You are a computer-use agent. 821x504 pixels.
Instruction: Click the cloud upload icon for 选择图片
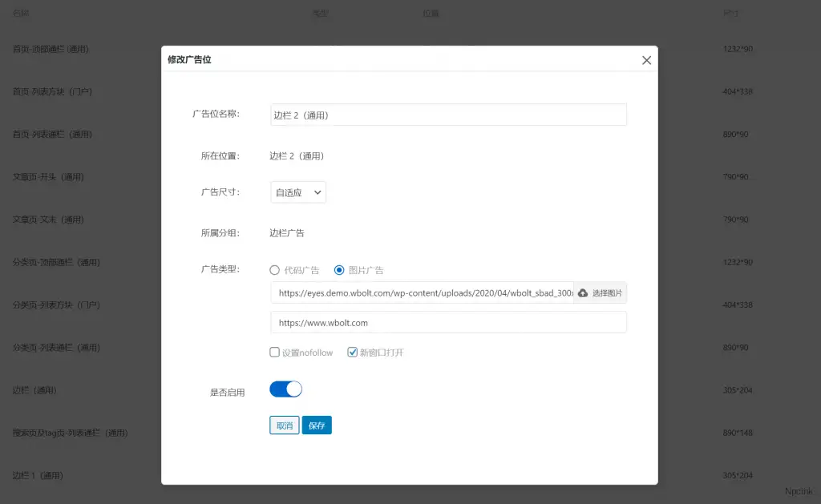(583, 293)
